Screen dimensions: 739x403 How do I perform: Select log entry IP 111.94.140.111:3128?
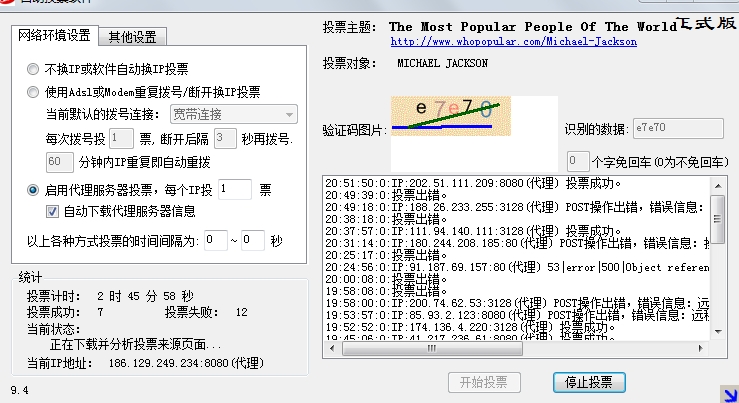473,231
